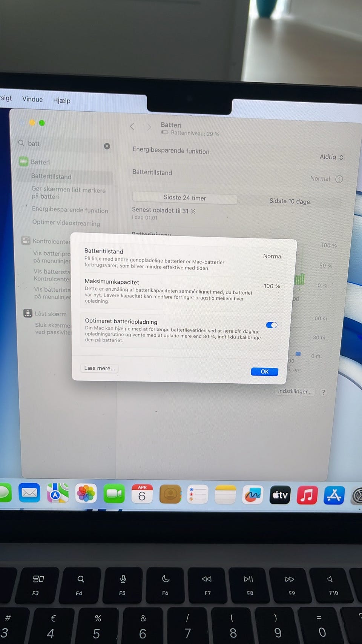This screenshot has height=644, width=362.
Task: Select Batteritilstand sidebar result
Action: click(x=51, y=176)
